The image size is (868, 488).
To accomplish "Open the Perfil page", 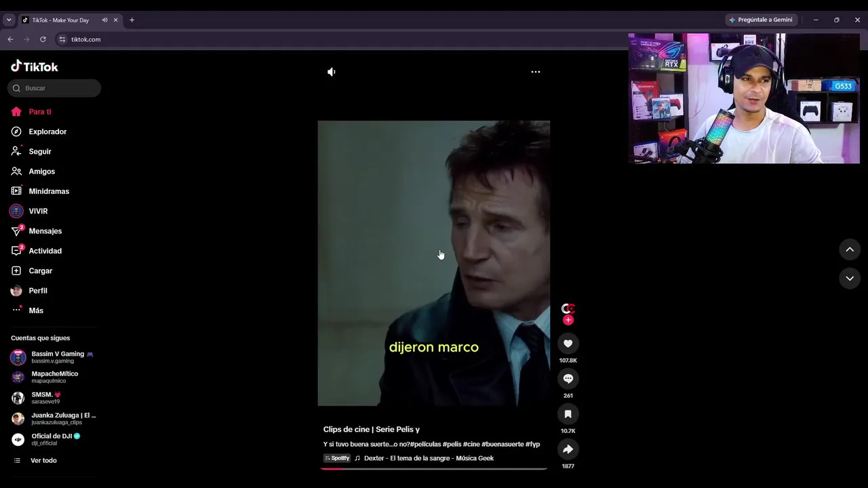I will coord(29,291).
